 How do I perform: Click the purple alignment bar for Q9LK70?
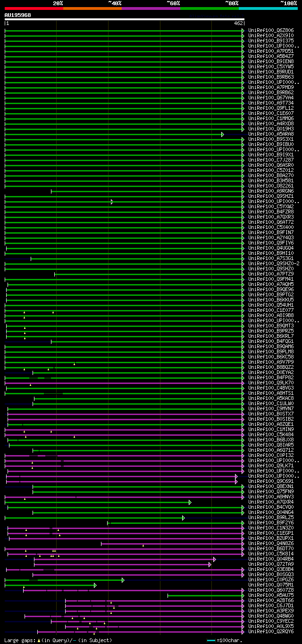pos(125,383)
